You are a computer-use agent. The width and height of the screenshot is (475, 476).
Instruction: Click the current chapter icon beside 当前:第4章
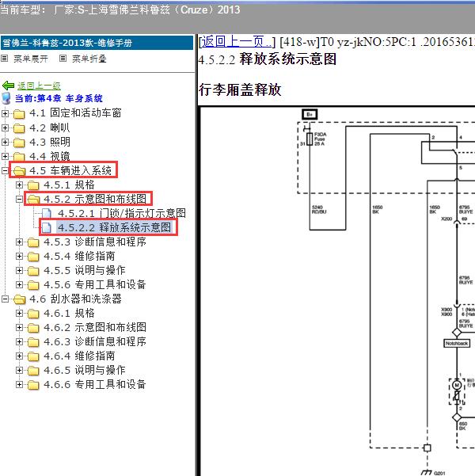pyautogui.click(x=6, y=98)
